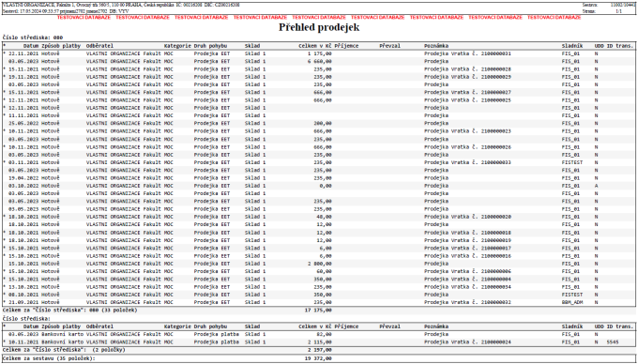638x364 pixels.
Task: Select the date "03.10.2022"
Action: pos(24,186)
